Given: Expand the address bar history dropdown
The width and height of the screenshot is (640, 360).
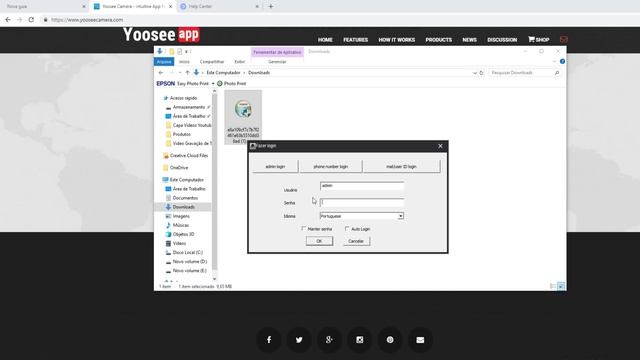Looking at the screenshot, I should (475, 73).
